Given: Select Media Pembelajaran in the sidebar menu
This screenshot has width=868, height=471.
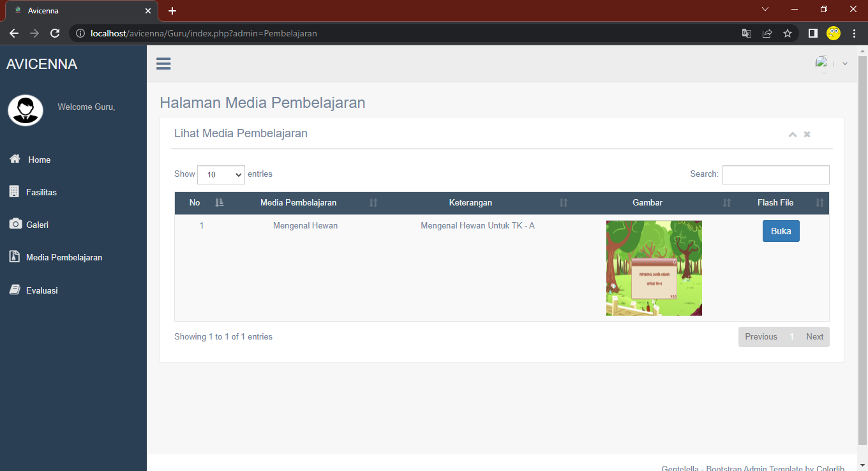Looking at the screenshot, I should (x=64, y=257).
